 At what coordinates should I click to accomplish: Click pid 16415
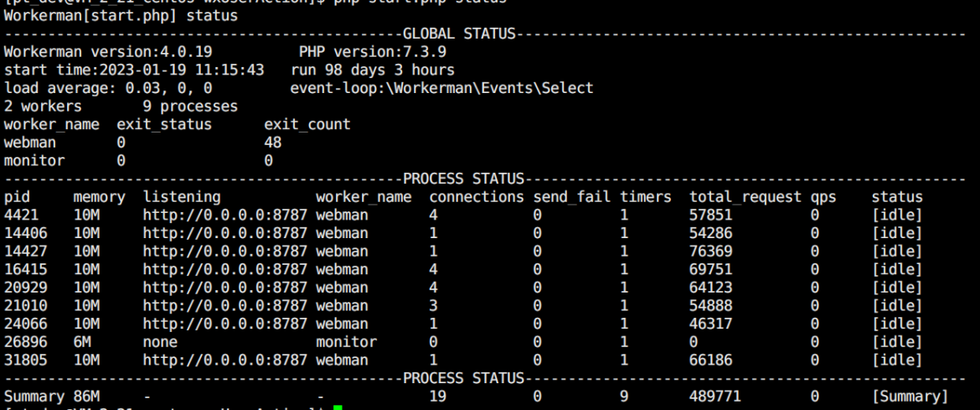pos(26,270)
